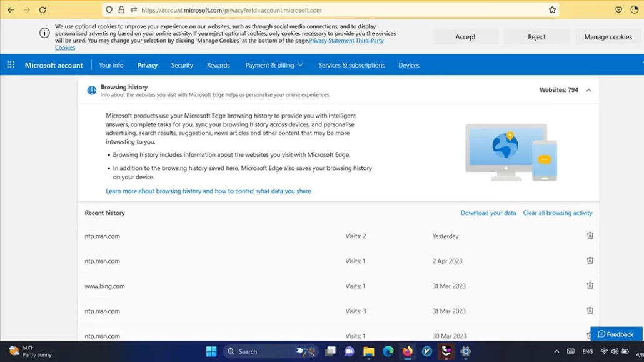Select the www.bing.com history row text

click(x=105, y=286)
